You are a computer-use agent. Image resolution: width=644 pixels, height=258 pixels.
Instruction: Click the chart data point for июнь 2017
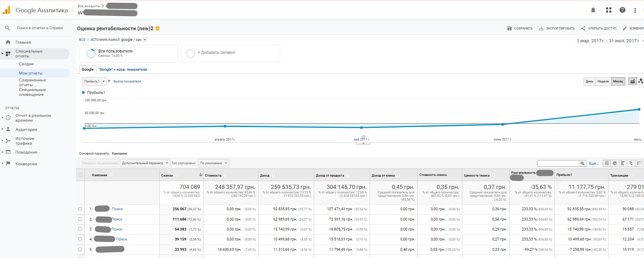pos(503,124)
